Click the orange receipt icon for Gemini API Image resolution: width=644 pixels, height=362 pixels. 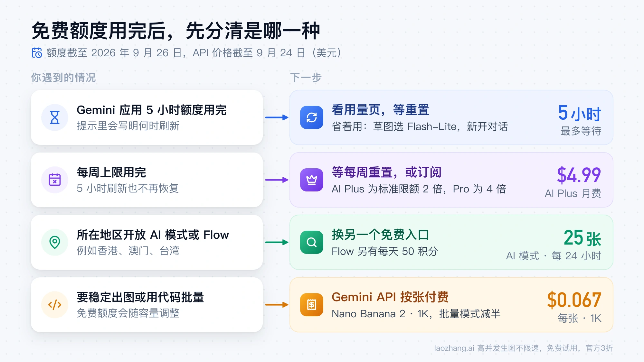312,305
